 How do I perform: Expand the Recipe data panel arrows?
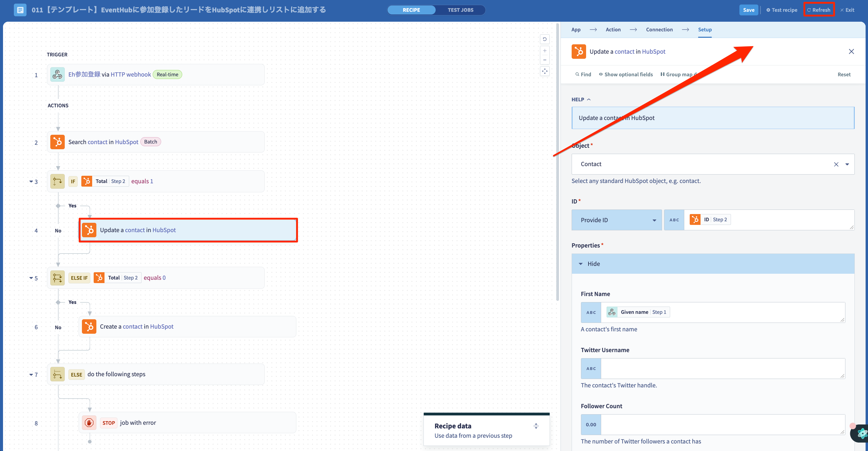pos(536,426)
